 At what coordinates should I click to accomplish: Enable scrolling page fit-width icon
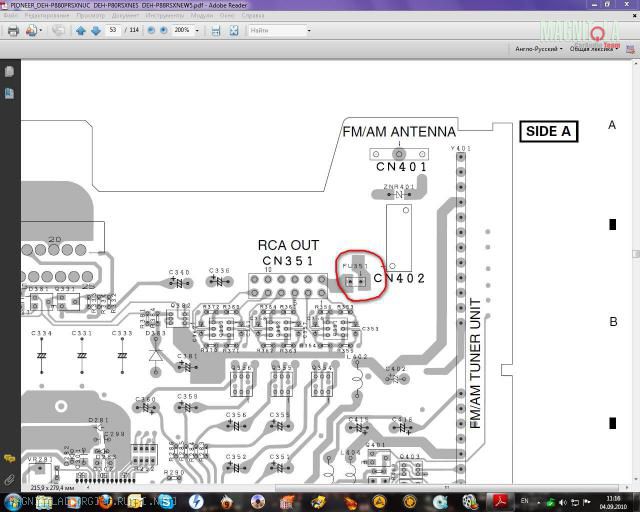[216, 31]
